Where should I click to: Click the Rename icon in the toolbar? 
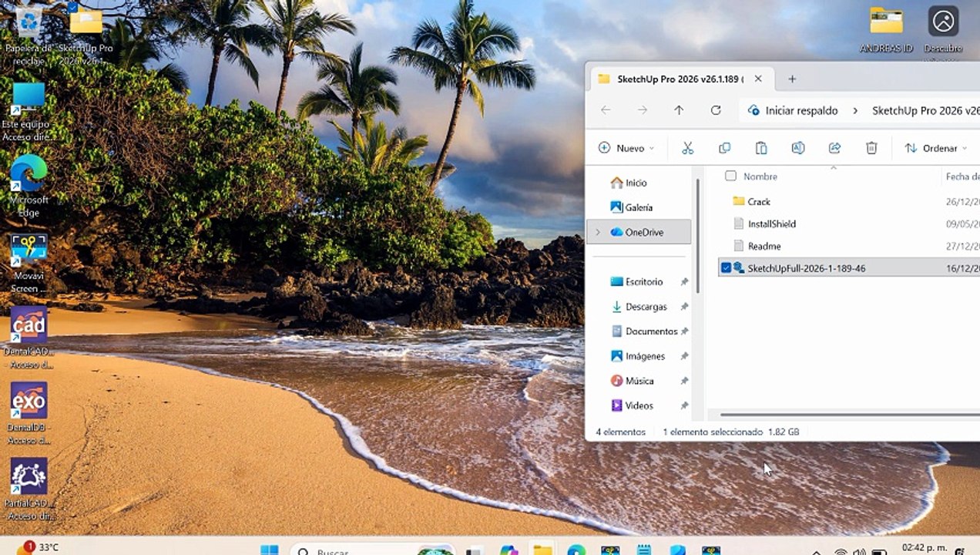[798, 148]
